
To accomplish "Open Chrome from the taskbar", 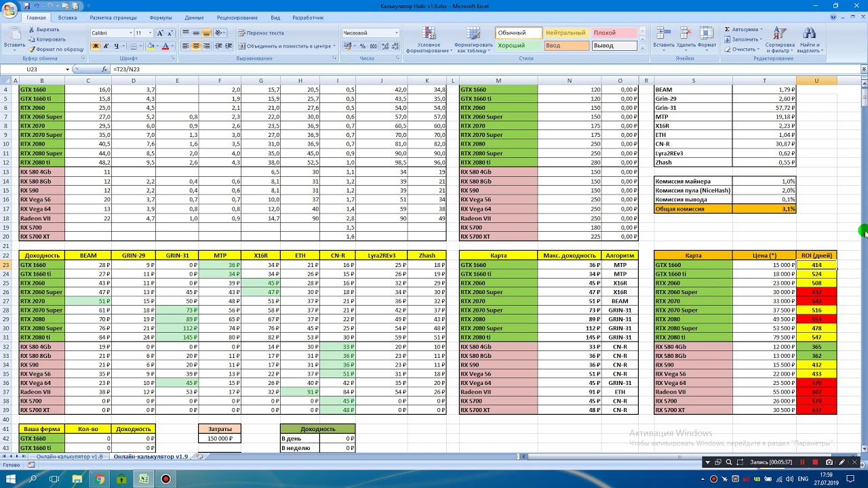I will [x=100, y=479].
